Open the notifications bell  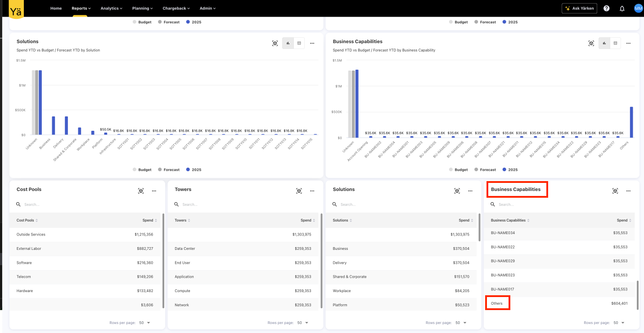click(622, 9)
